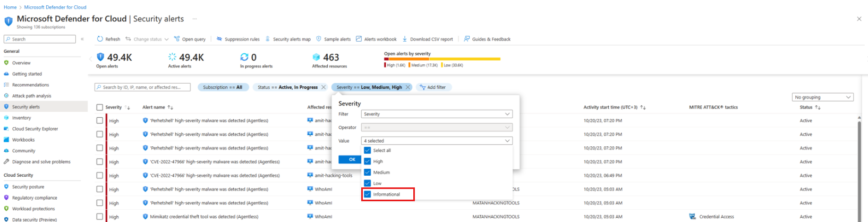The width and height of the screenshot is (868, 222).
Task: Click the Community sidebar icon
Action: coord(6,151)
